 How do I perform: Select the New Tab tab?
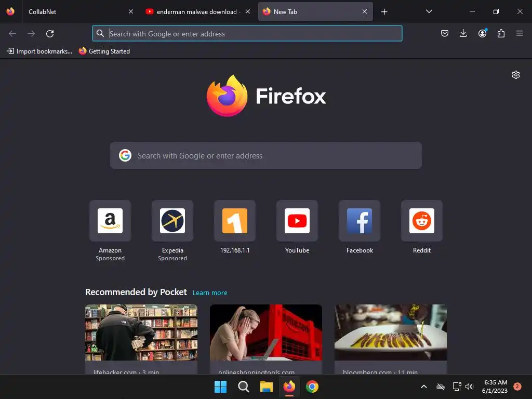coord(315,11)
